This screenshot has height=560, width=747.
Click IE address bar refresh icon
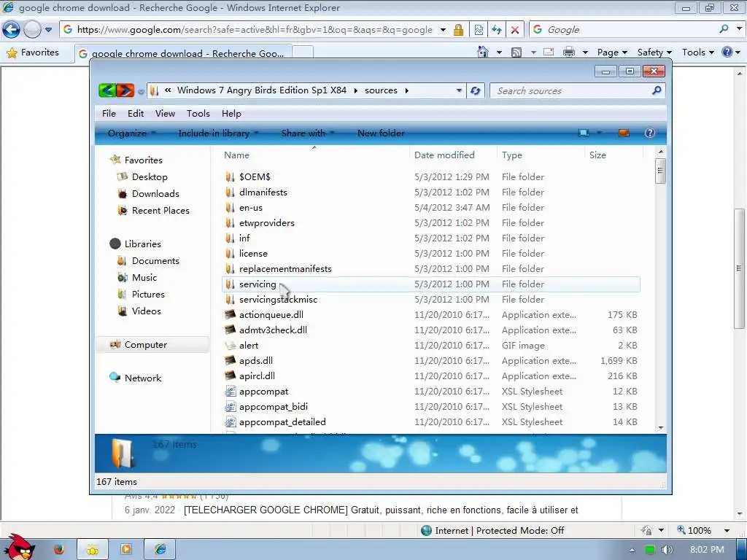[x=497, y=29]
